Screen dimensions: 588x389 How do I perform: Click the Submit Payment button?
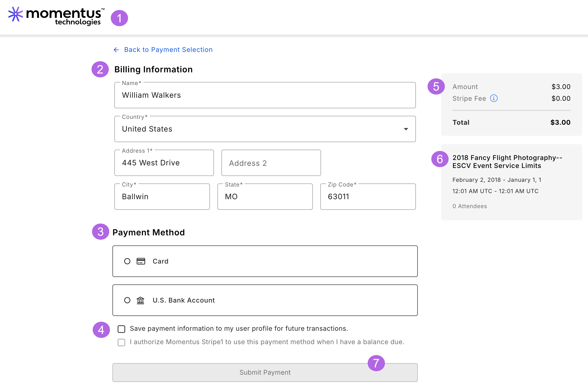(265, 372)
